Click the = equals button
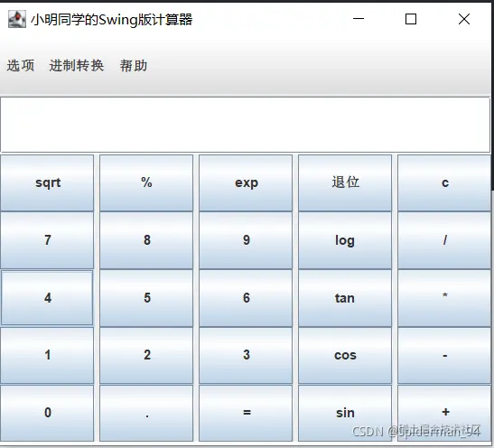This screenshot has height=448, width=494. pos(246,413)
